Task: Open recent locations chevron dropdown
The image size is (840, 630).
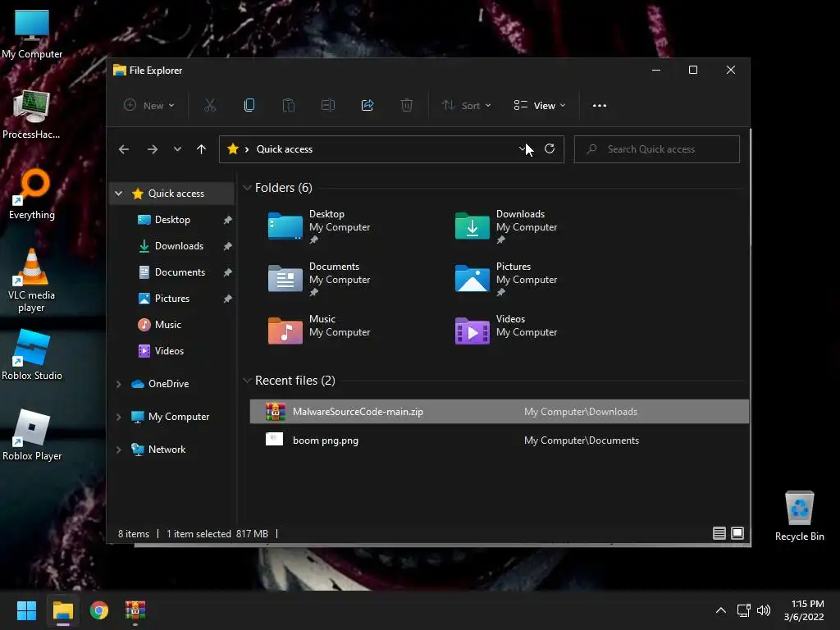Action: pos(177,149)
